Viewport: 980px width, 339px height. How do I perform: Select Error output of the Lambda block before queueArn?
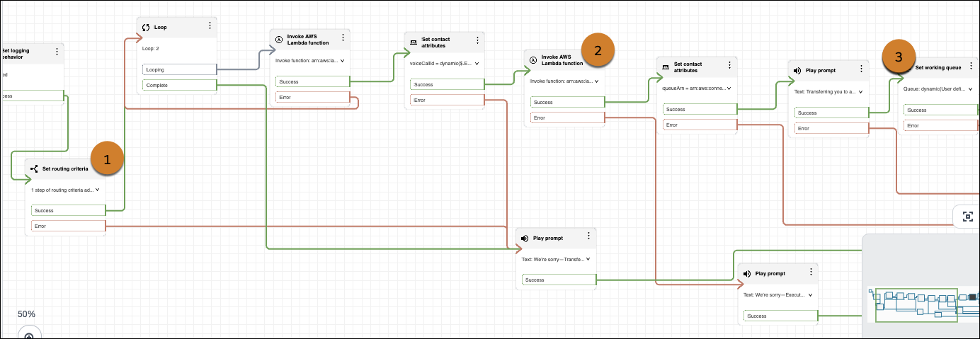pyautogui.click(x=567, y=118)
